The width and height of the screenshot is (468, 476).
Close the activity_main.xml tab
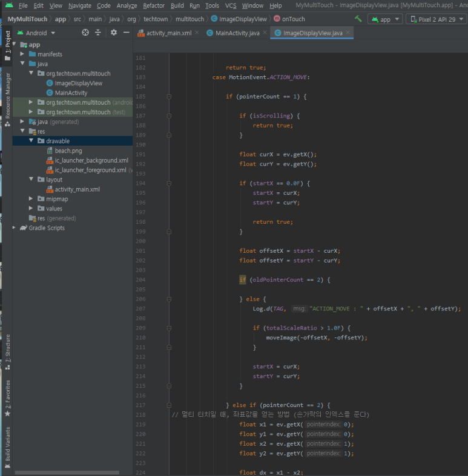[197, 33]
